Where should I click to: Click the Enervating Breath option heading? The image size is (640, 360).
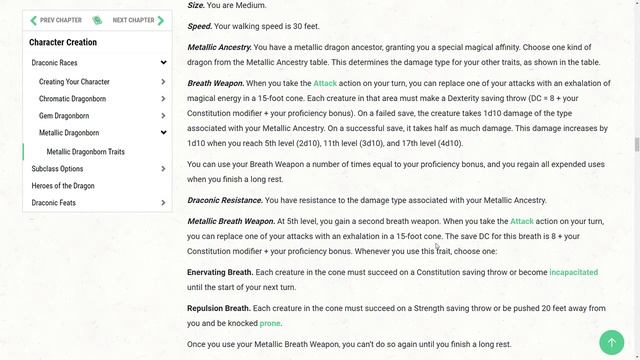pyautogui.click(x=220, y=272)
